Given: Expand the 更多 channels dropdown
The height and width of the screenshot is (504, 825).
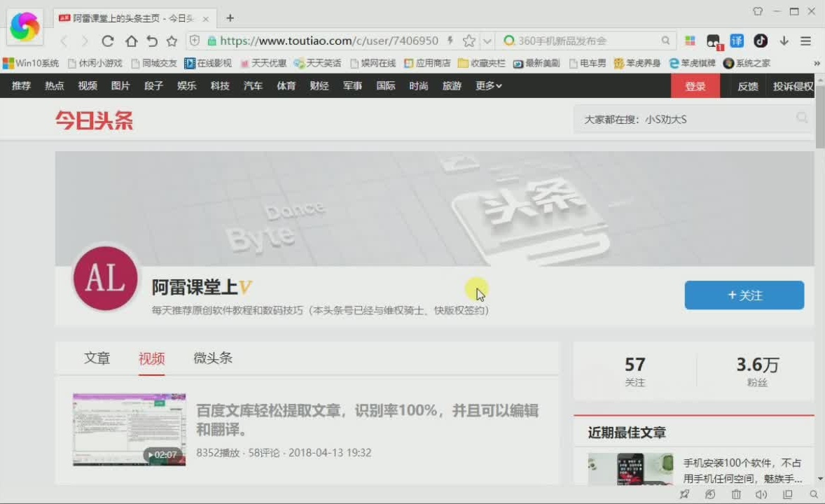Looking at the screenshot, I should [488, 86].
